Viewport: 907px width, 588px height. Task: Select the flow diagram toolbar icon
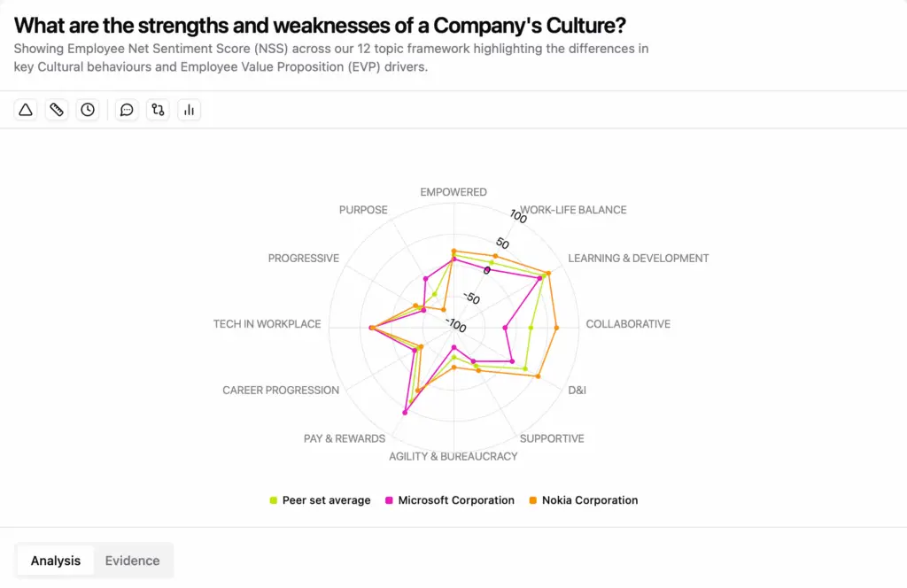(157, 109)
